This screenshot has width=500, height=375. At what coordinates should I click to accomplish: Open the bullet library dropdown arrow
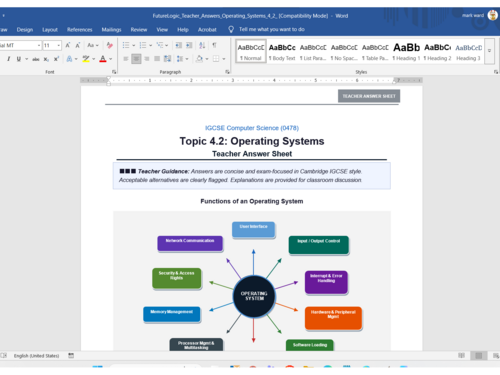133,45
